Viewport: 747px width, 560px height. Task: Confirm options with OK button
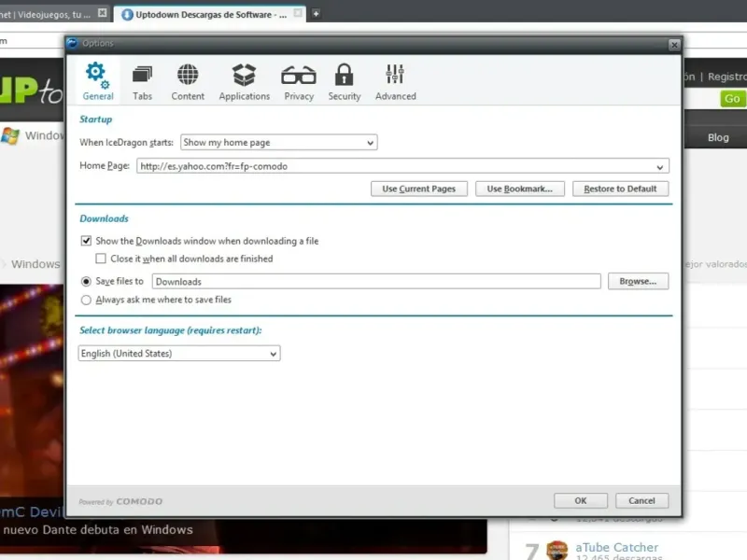point(580,500)
